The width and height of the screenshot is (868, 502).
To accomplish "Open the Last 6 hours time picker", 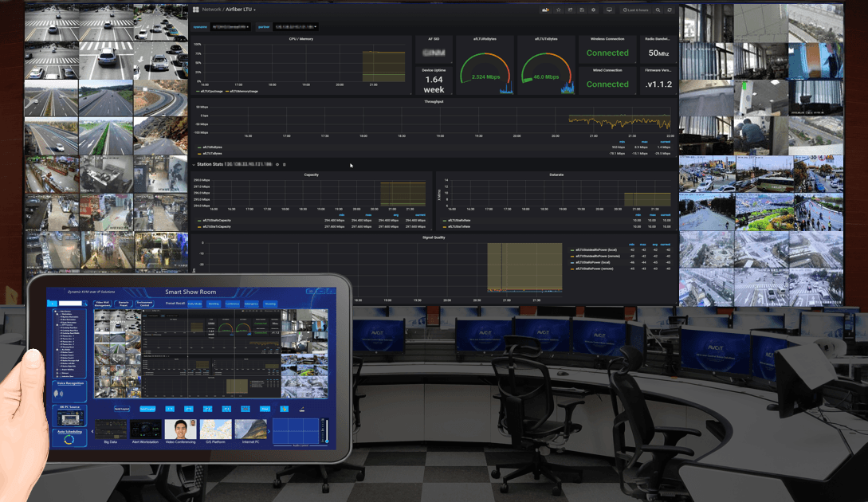I will coord(635,10).
